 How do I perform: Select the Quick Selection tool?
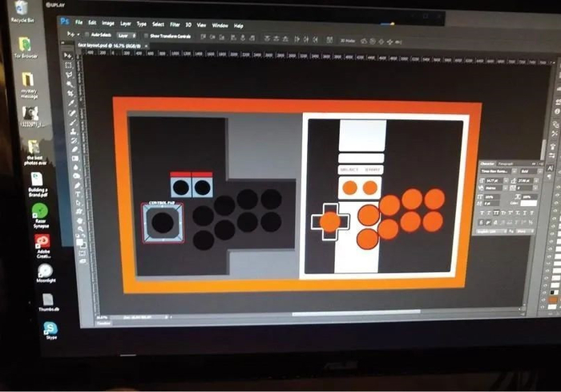point(70,84)
